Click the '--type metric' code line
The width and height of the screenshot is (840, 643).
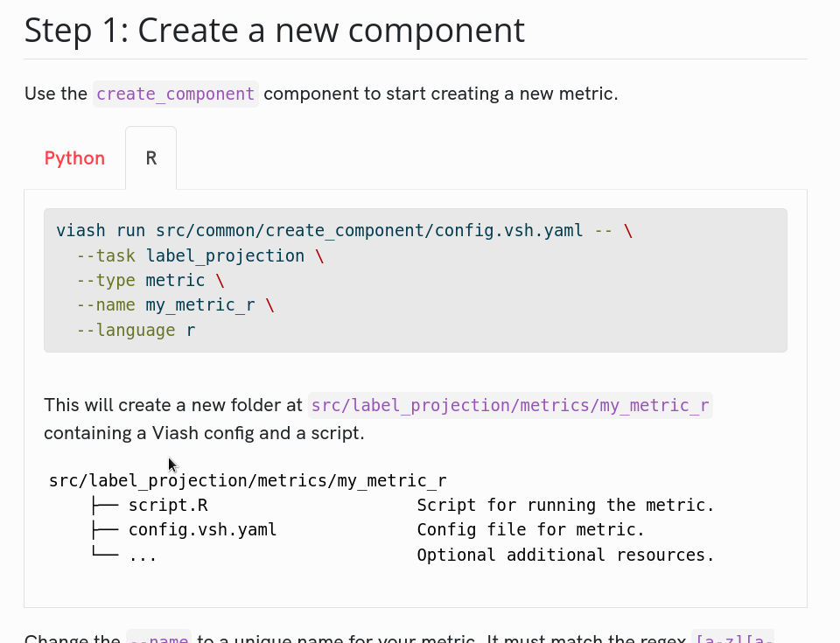150,280
